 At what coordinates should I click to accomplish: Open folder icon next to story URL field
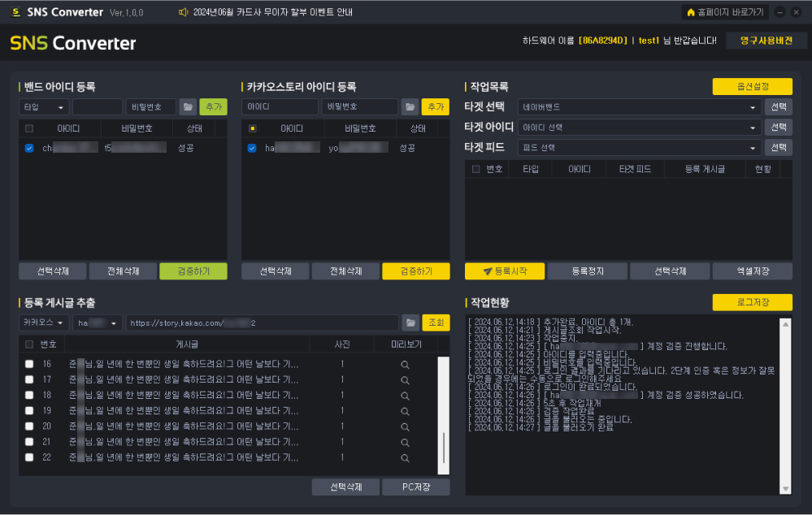click(410, 322)
